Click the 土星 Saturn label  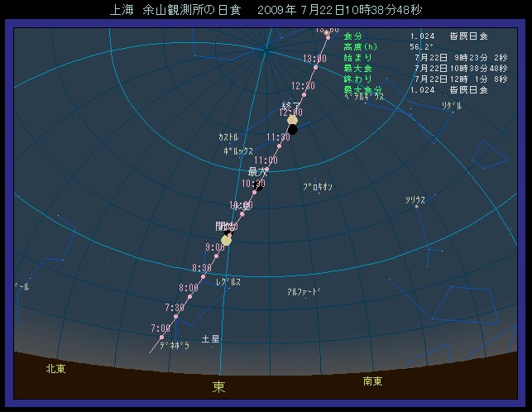pyautogui.click(x=211, y=338)
